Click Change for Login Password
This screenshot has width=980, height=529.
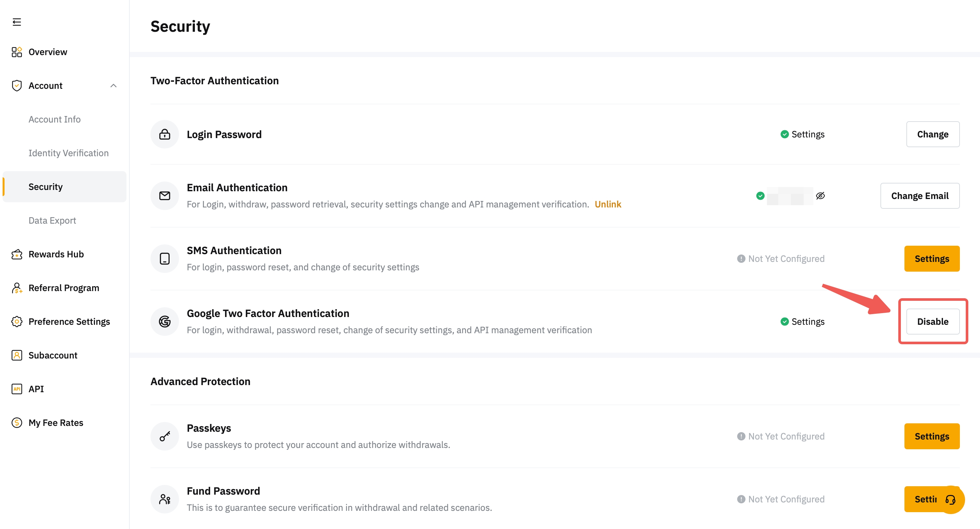(x=932, y=134)
